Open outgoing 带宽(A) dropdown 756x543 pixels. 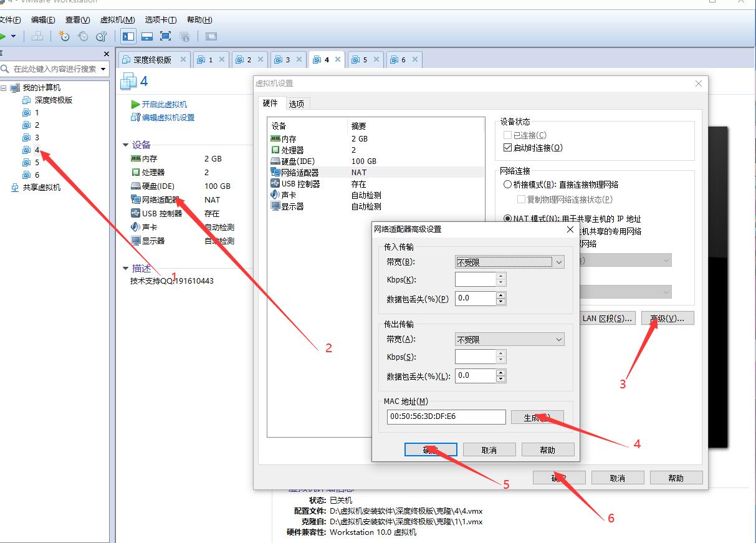point(510,340)
